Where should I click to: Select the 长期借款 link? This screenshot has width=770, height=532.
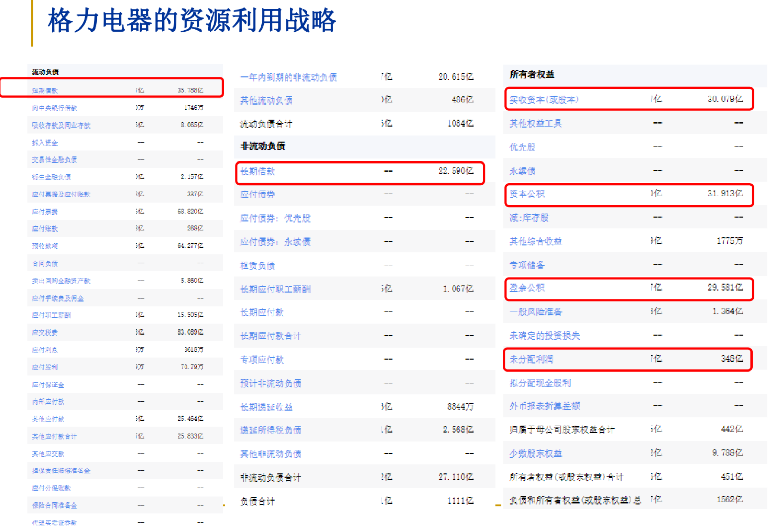coord(258,171)
